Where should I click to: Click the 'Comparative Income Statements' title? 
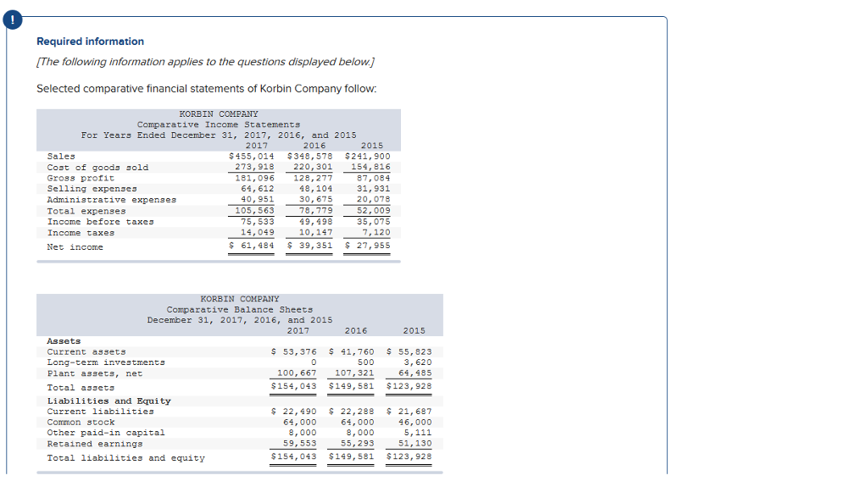pyautogui.click(x=219, y=125)
